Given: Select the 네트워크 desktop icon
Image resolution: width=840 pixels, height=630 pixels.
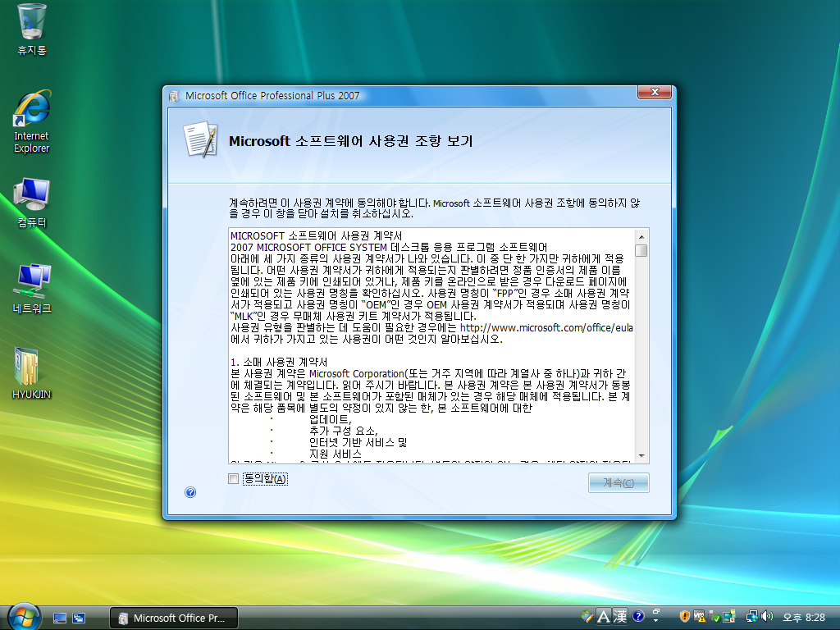Looking at the screenshot, I should click(32, 288).
